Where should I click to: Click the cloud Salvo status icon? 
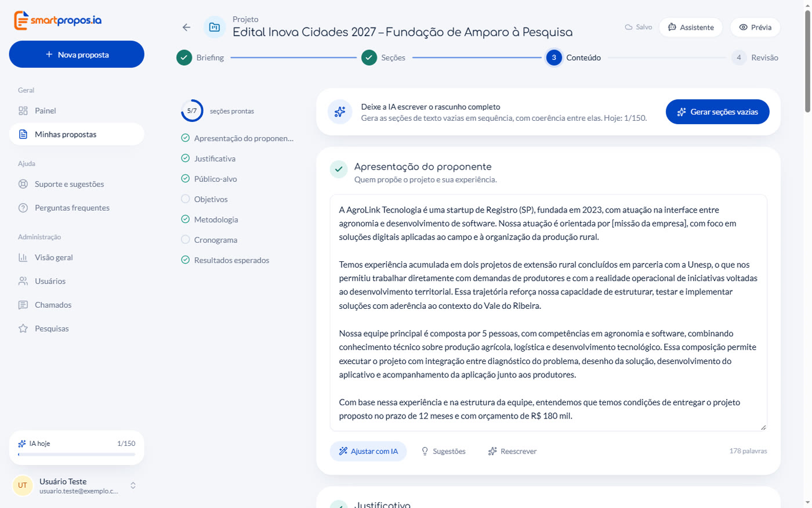click(x=628, y=27)
